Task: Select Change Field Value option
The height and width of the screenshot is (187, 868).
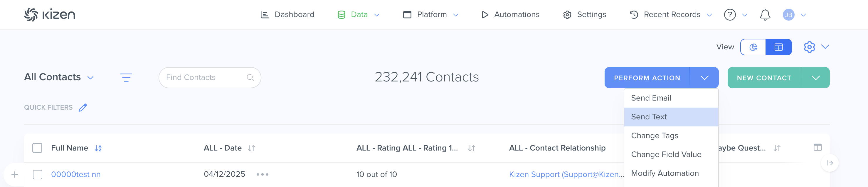Action: tap(666, 155)
